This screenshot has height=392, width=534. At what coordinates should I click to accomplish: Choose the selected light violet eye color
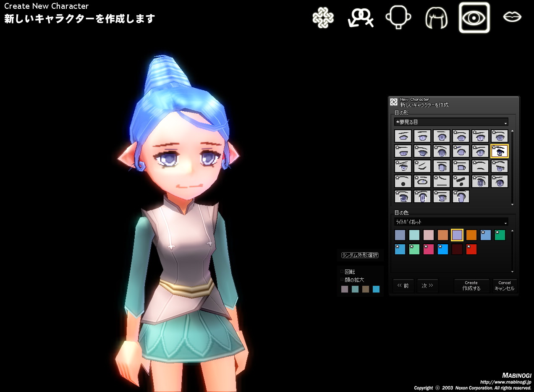[x=457, y=235]
